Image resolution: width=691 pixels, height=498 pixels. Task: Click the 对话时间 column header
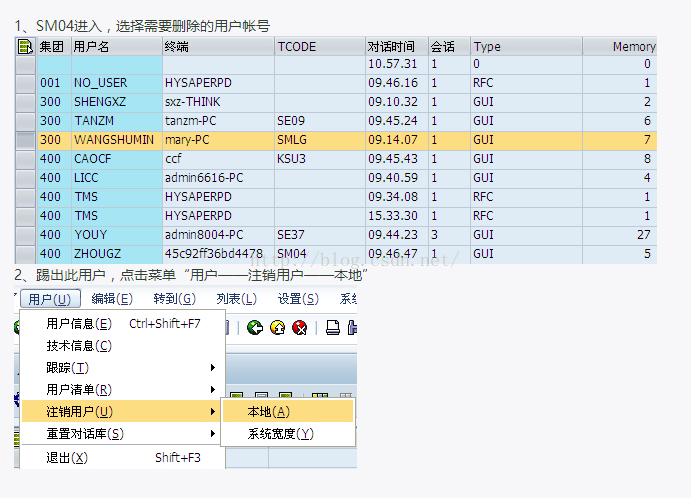pyautogui.click(x=397, y=46)
